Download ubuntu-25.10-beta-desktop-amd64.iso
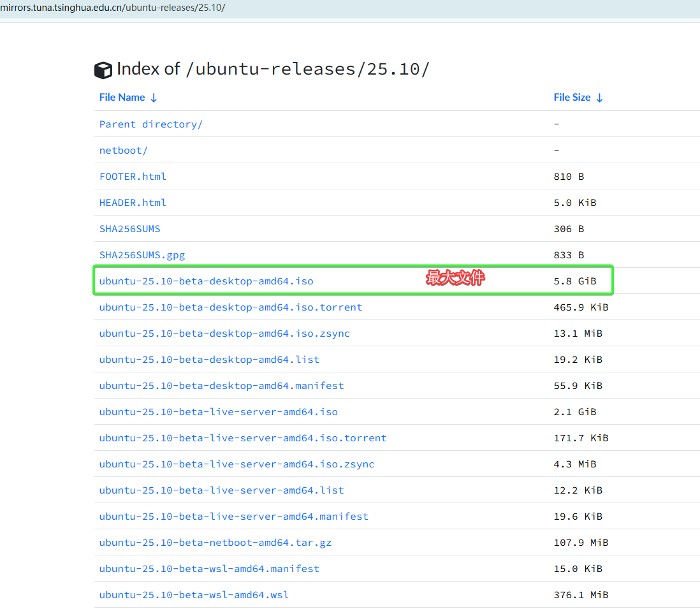The image size is (700, 609). 206,281
